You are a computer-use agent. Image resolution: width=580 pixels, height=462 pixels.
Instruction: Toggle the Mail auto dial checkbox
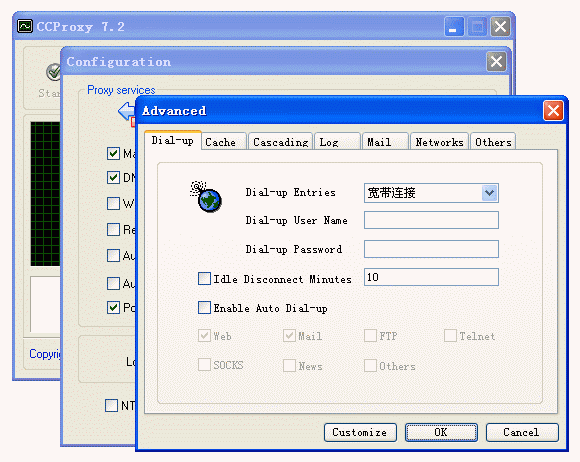[x=289, y=336]
